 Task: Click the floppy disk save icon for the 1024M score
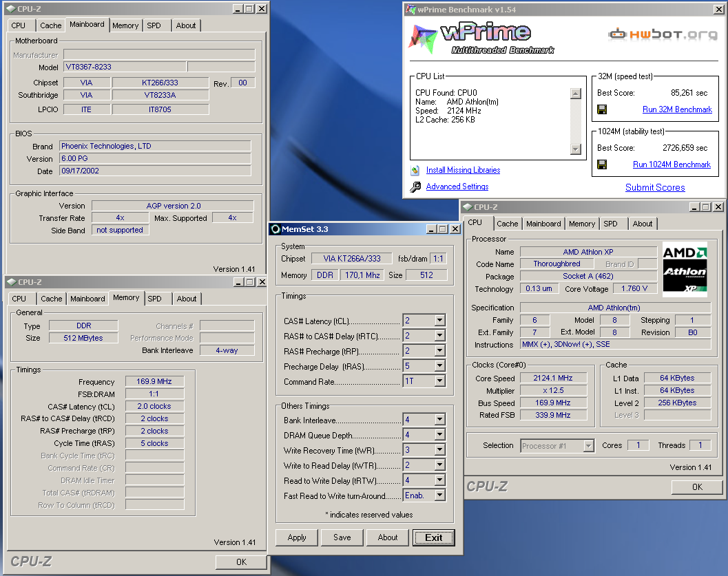point(602,164)
